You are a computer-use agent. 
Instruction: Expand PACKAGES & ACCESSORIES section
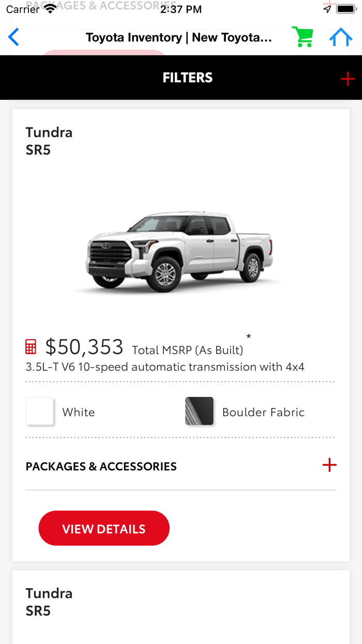[329, 465]
